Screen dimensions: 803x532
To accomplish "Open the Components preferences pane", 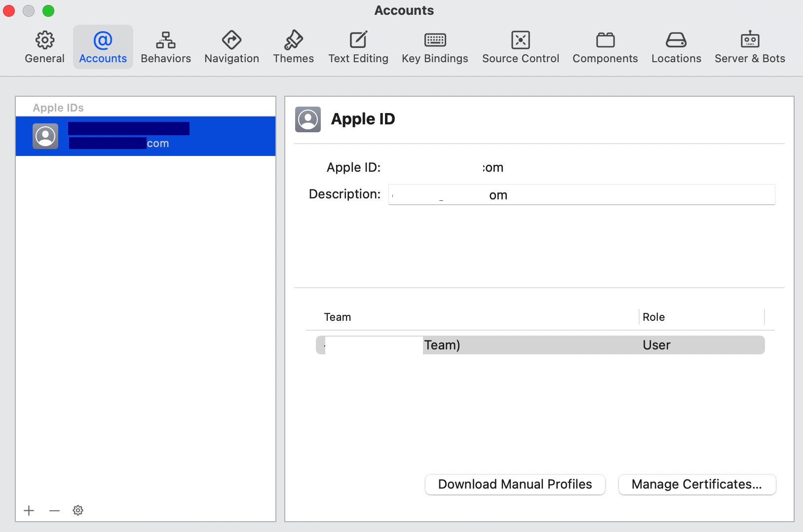I will coord(605,47).
